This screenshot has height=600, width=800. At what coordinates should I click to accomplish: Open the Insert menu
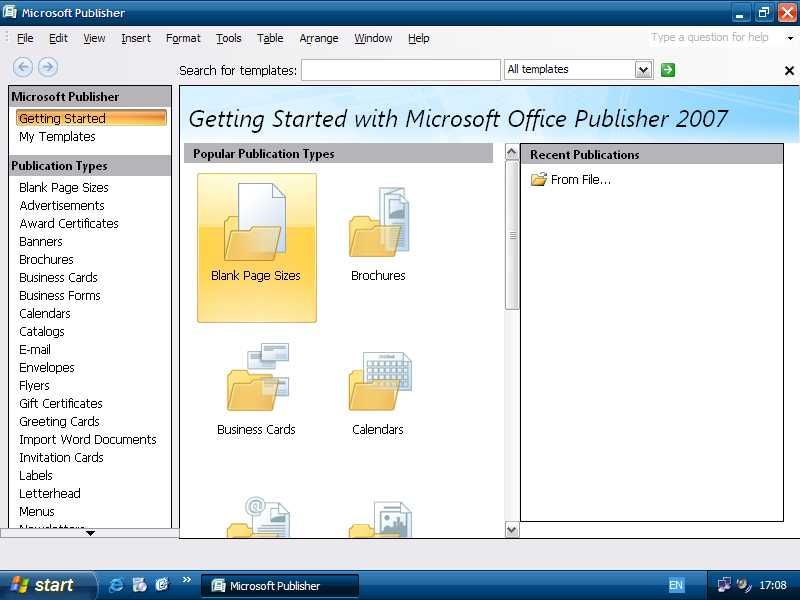pos(136,38)
